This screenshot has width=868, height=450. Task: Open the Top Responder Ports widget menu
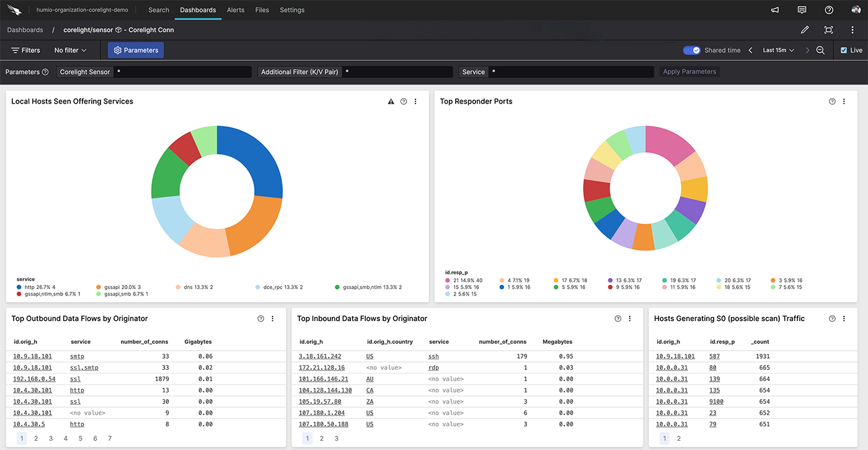tap(844, 101)
